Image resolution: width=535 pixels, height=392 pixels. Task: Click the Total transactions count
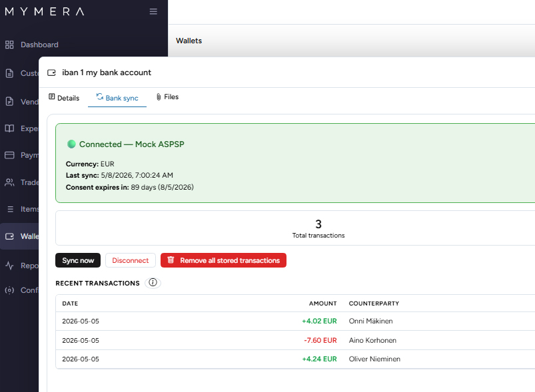pyautogui.click(x=318, y=224)
